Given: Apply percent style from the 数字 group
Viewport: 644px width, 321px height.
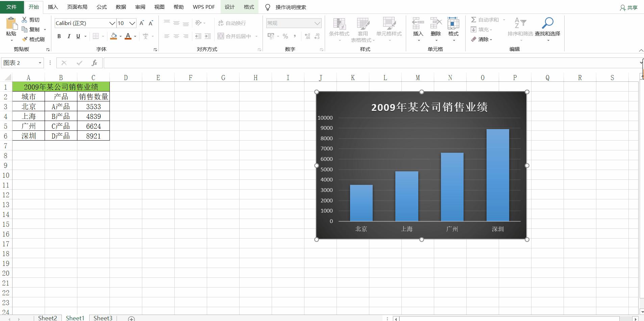Looking at the screenshot, I should (285, 36).
